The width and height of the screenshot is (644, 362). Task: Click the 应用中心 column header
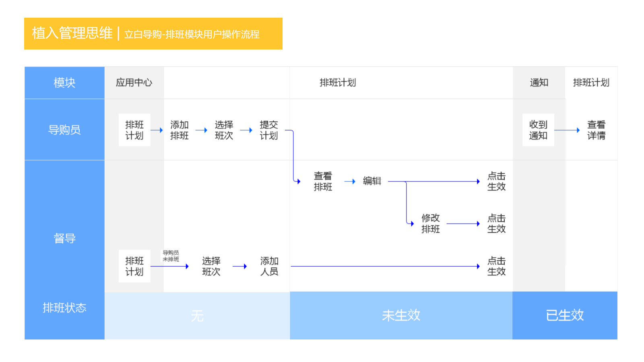[x=134, y=82]
